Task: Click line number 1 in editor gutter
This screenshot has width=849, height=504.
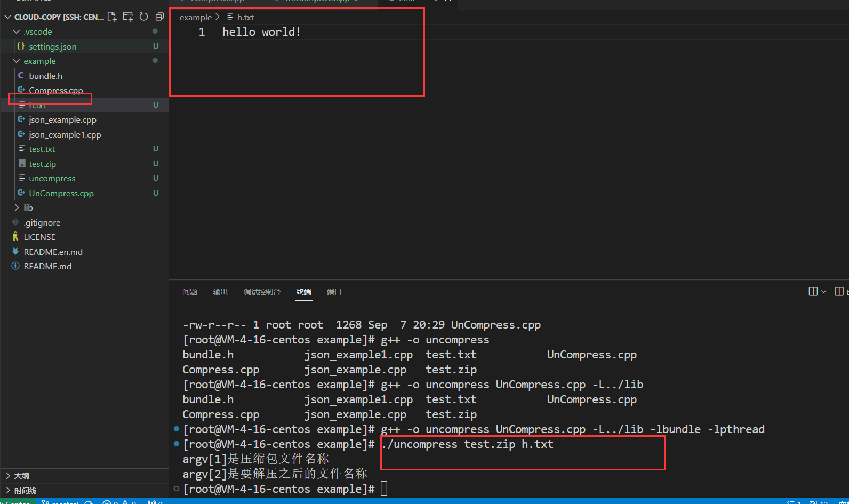Action: (x=202, y=32)
